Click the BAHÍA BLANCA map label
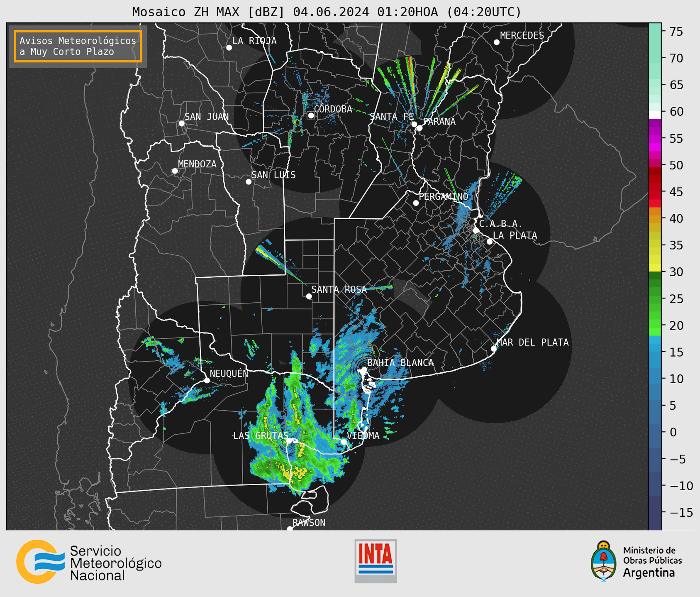This screenshot has height=597, width=700. click(400, 363)
